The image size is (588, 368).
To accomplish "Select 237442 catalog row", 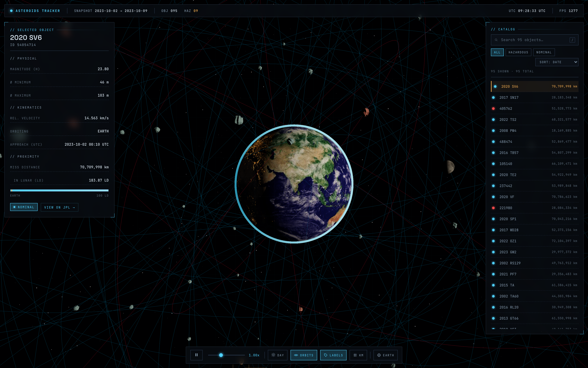I will point(535,186).
